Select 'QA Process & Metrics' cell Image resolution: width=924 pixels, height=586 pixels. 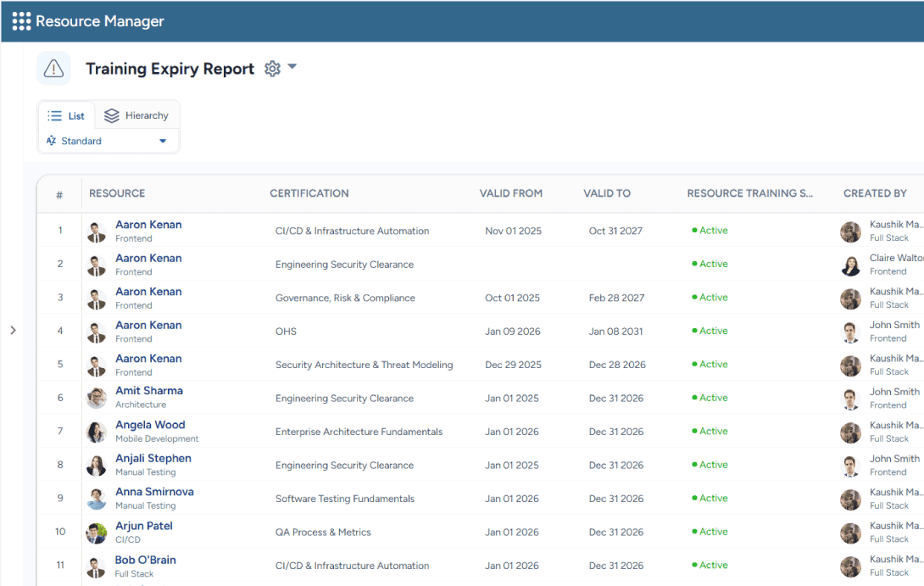[323, 533]
